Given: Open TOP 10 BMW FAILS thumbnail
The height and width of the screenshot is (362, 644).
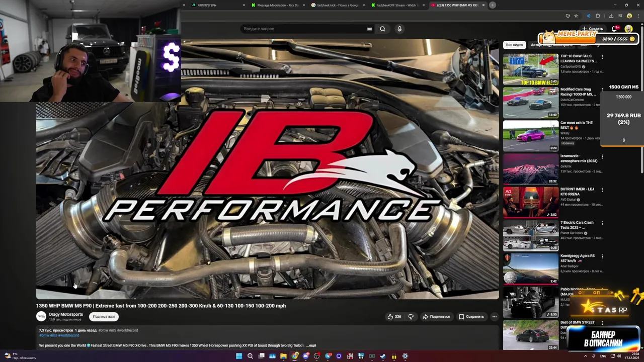Looking at the screenshot, I should (x=531, y=69).
